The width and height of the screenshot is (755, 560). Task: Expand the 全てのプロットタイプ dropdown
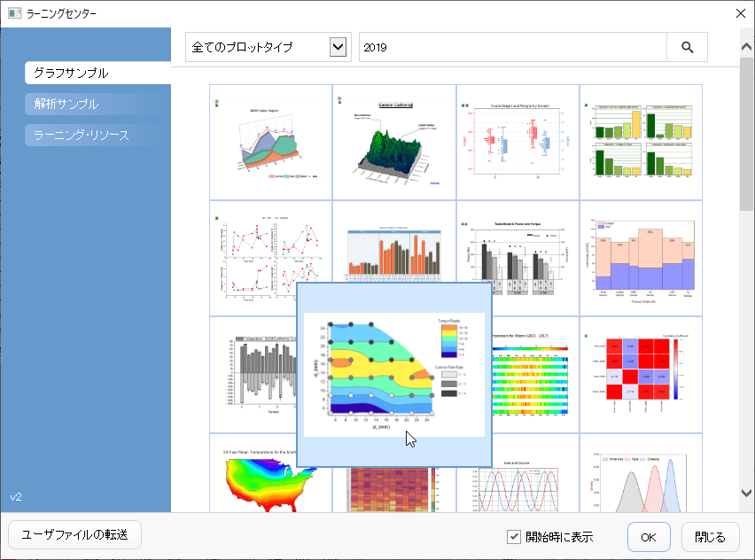point(338,47)
